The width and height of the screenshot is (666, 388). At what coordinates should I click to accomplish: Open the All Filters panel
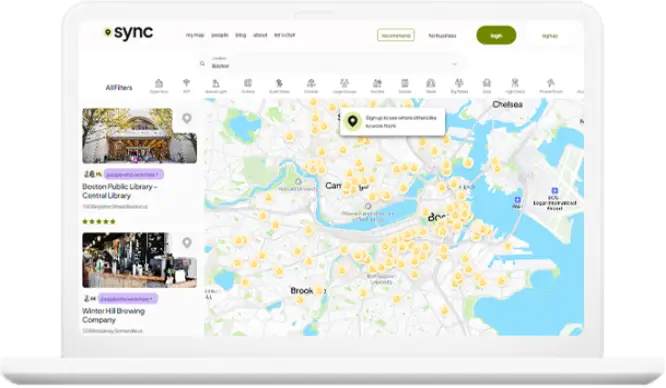point(119,88)
